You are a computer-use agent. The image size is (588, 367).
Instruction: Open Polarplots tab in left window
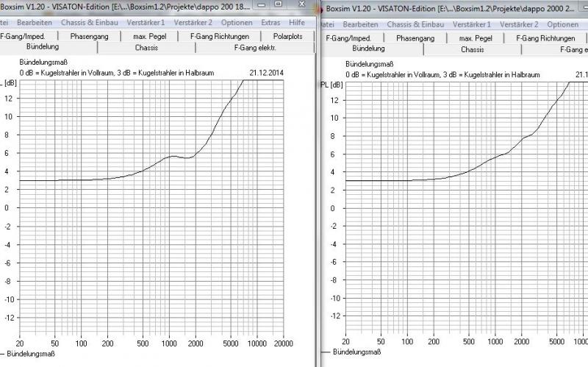[x=287, y=36]
